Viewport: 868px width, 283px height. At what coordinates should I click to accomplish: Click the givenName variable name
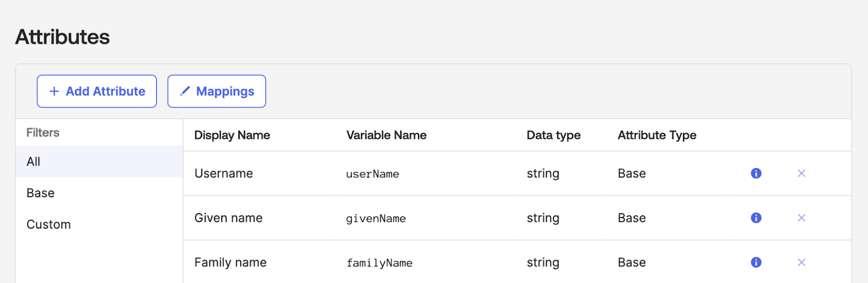[376, 219]
